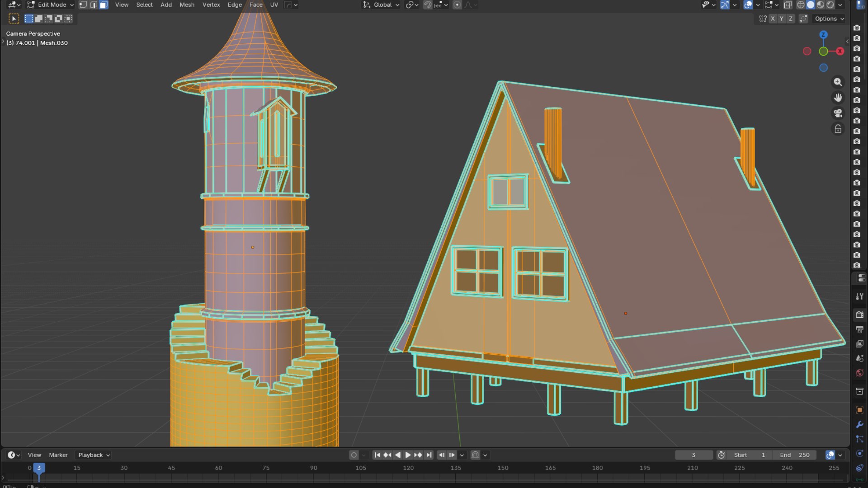This screenshot has width=868, height=488.
Task: Jump to the timeline start frame button
Action: coord(377,455)
